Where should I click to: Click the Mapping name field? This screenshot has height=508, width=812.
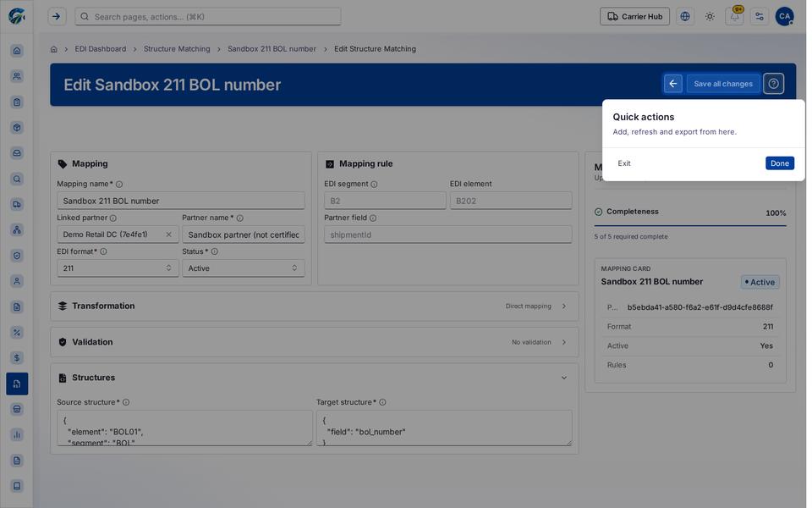click(x=181, y=202)
